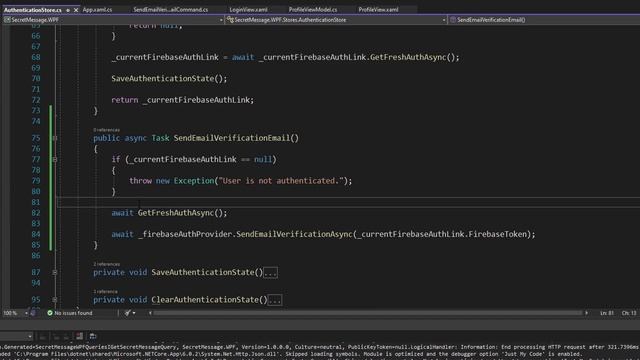Image resolution: width=640 pixels, height=360 pixels.
Task: Click the FirebaseToken property on line 84
Action: click(497, 234)
